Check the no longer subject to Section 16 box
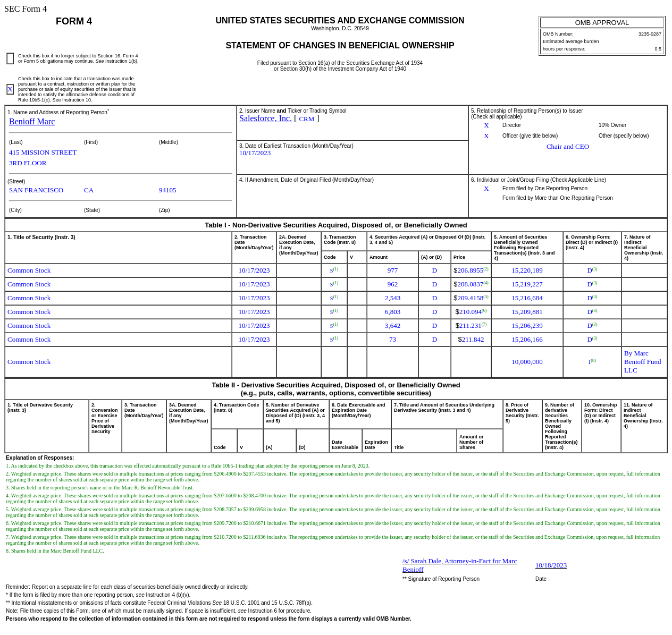 tap(10, 58)
